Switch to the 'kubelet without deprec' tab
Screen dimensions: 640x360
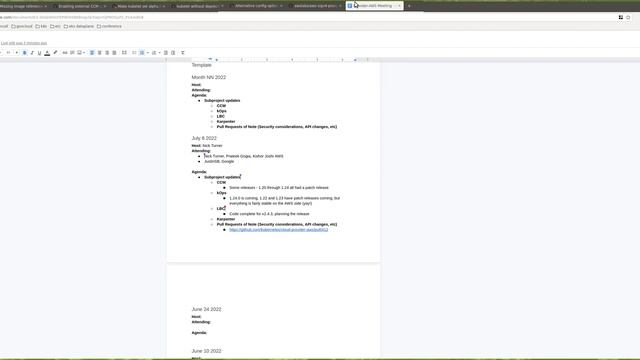tap(197, 6)
